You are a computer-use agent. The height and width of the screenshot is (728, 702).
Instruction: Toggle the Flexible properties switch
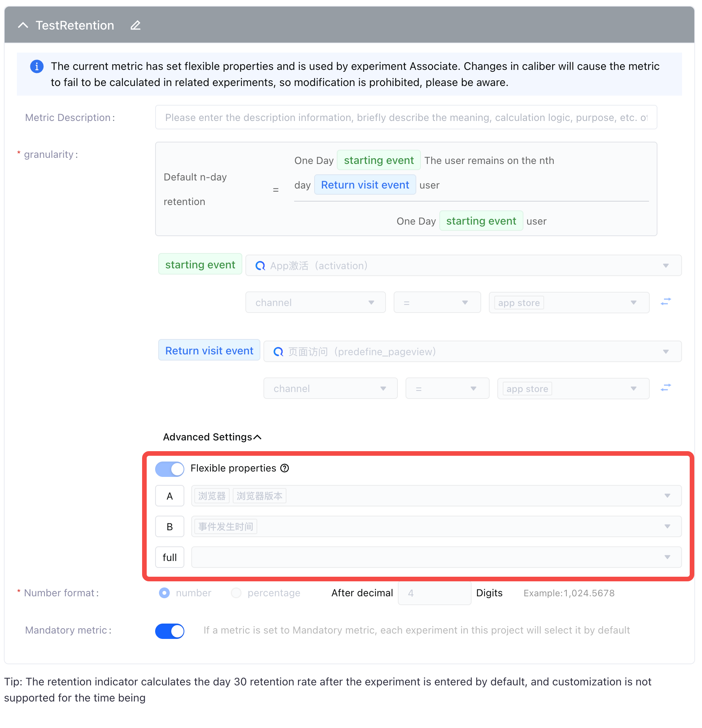170,469
